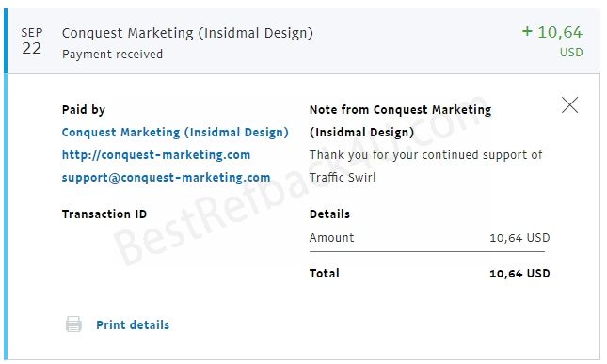Select the Amount row value 10,64 USD
The width and height of the screenshot is (607, 364).
pos(519,238)
